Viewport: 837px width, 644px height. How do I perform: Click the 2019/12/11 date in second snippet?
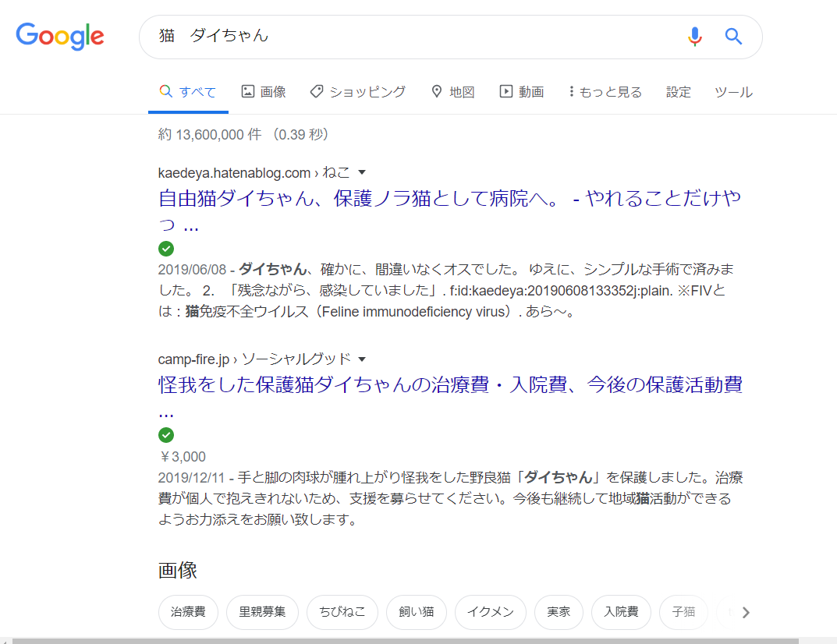coord(192,477)
